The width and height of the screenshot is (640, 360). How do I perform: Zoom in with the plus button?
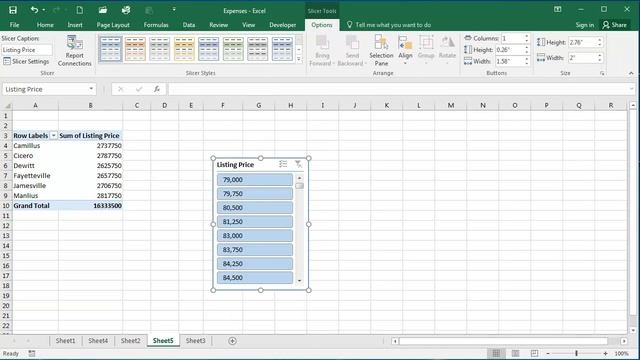(x=605, y=353)
